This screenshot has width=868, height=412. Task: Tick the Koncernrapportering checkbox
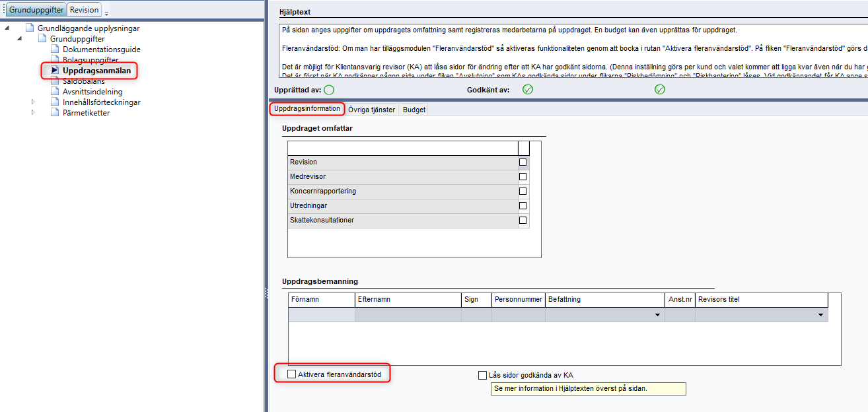coord(523,191)
